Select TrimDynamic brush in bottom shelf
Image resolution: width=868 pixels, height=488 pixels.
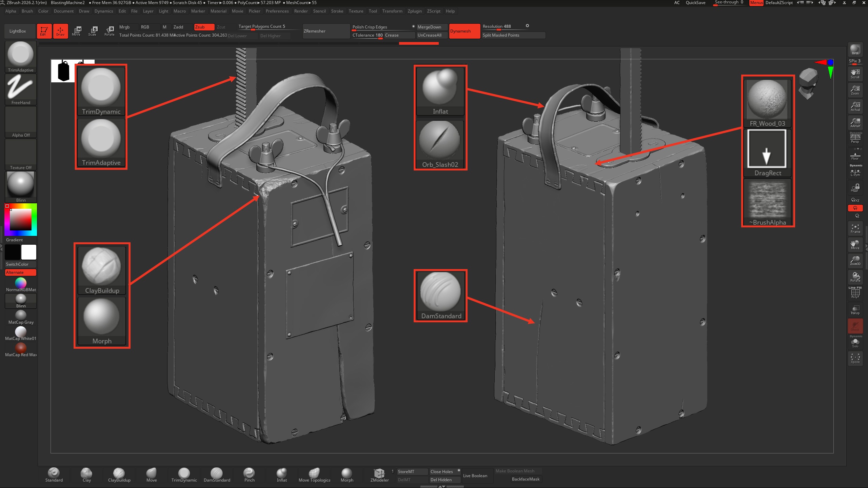184,475
